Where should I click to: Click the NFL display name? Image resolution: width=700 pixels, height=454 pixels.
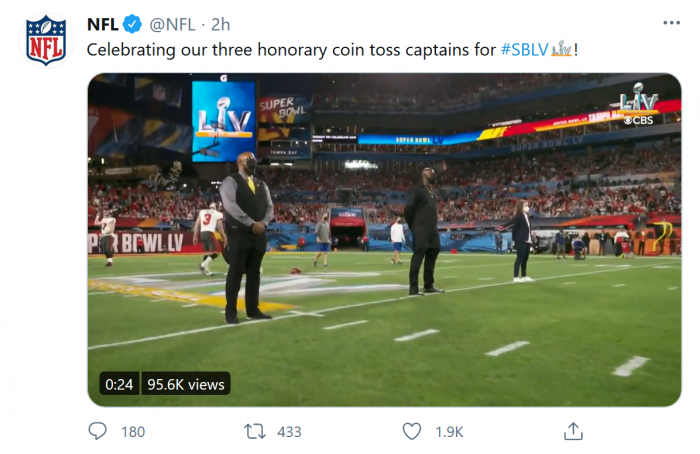103,24
